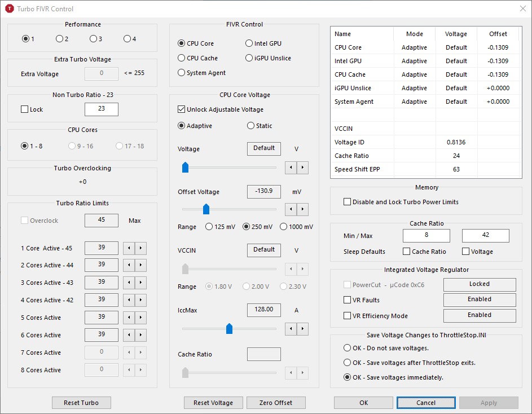This screenshot has width=532, height=414.
Task: Select Performance profile 3
Action: tap(96, 39)
